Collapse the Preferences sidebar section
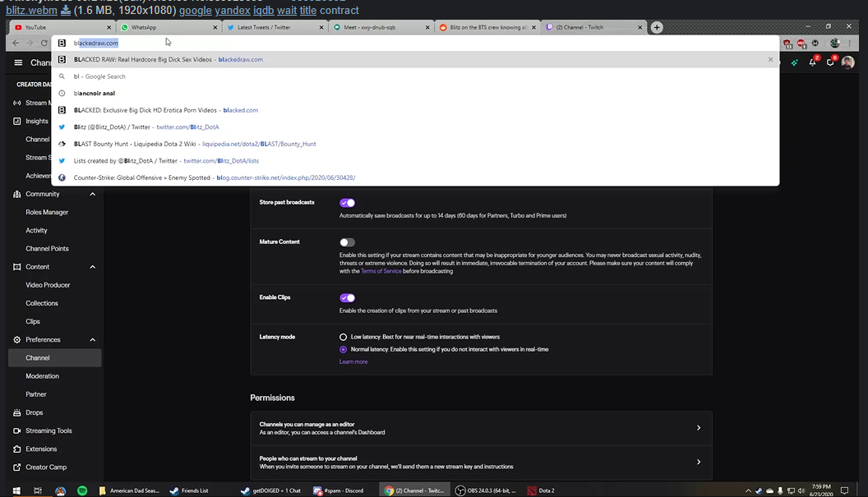868x497 pixels. coord(92,340)
